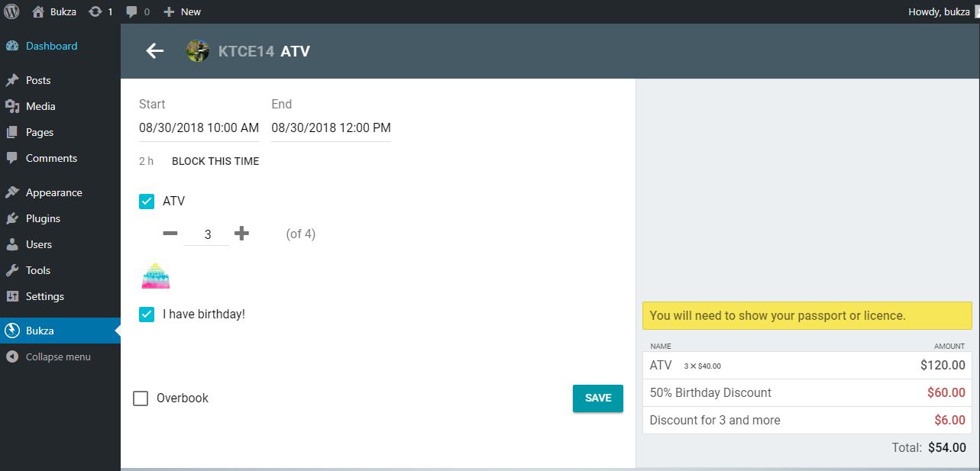The image size is (980, 471).
Task: Select the Bukza menu item
Action: point(60,331)
